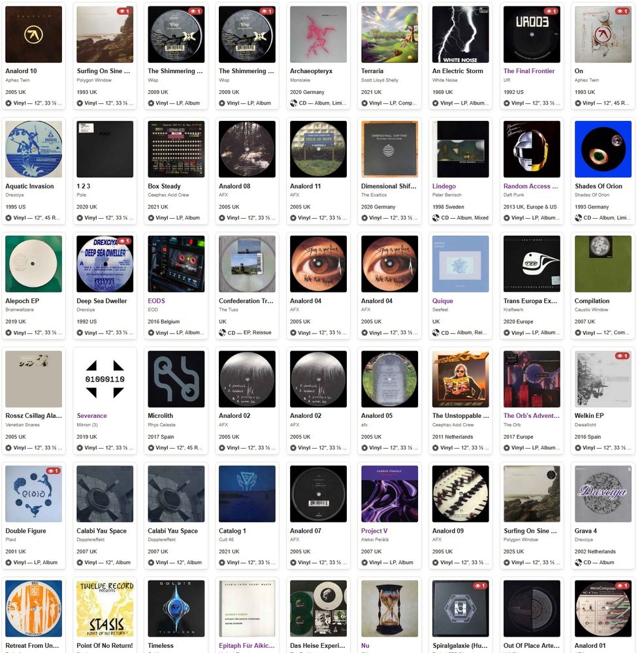This screenshot has width=644, height=653.
Task: Open The Final Frontier release link
Action: click(528, 71)
